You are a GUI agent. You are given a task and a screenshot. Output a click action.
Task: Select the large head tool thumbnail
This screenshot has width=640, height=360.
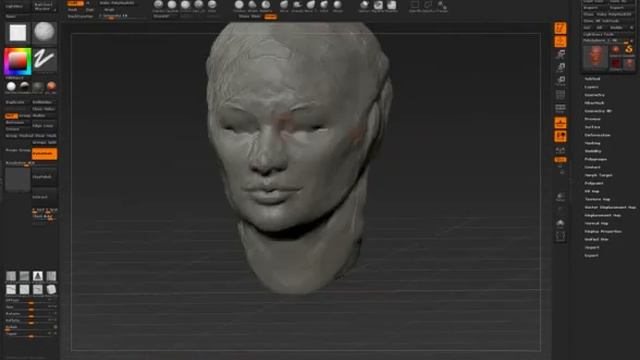(595, 56)
